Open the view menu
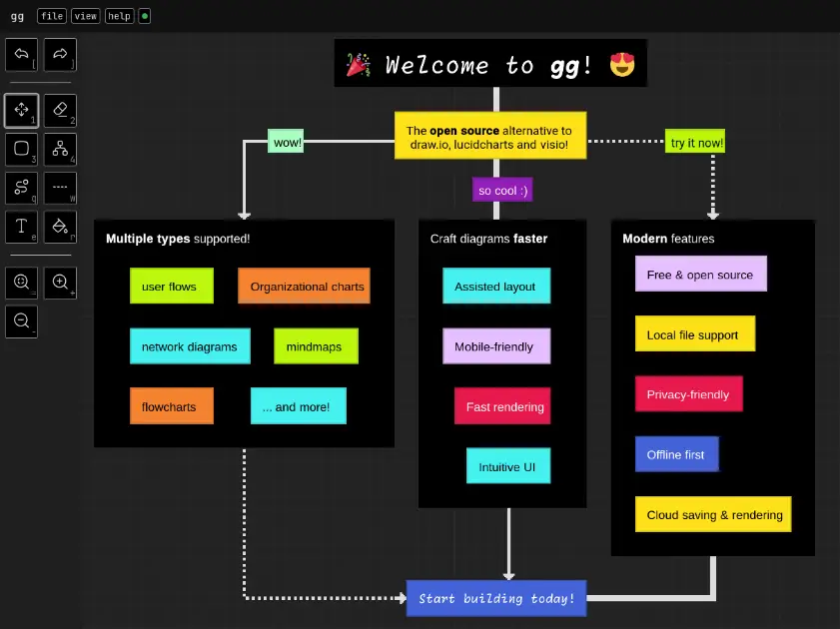Screen dimensions: 840x629 click(86, 15)
